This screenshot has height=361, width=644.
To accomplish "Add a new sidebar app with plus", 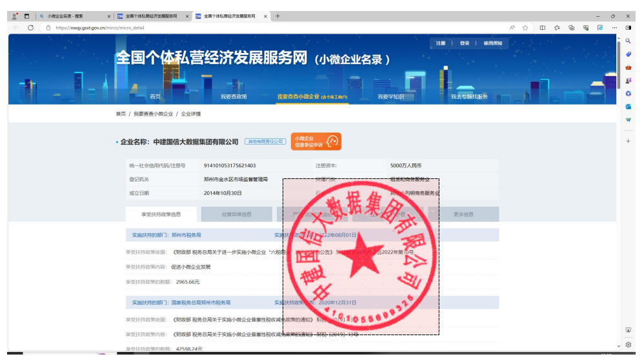I will [x=629, y=141].
